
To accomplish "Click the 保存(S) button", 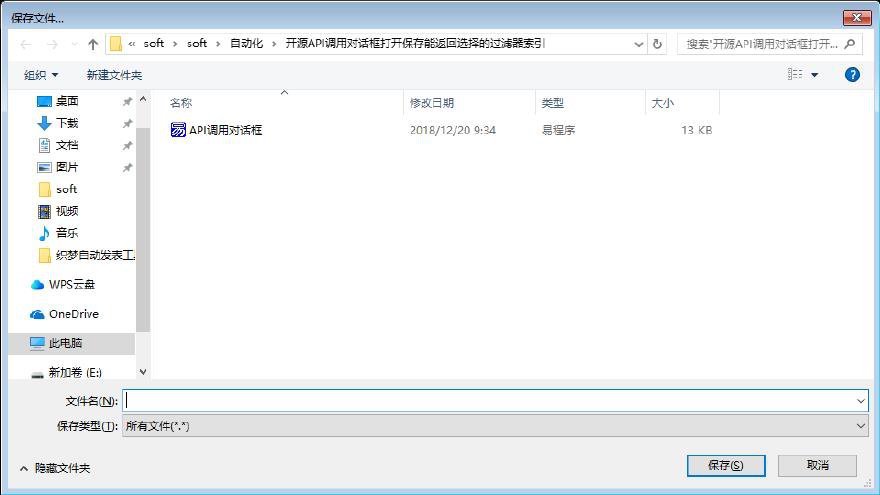I will [726, 465].
